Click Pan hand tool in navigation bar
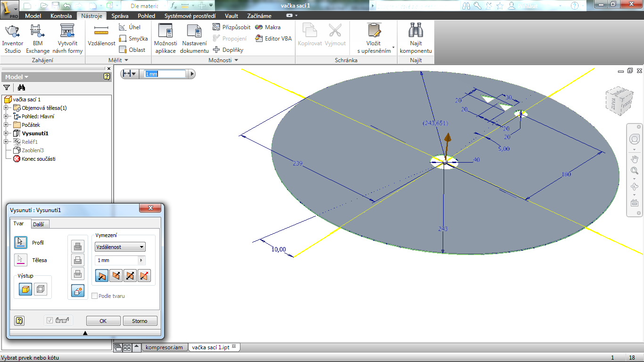644x362 pixels. (x=635, y=158)
